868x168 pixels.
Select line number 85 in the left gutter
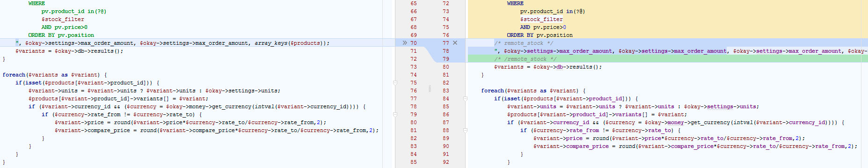tap(414, 162)
